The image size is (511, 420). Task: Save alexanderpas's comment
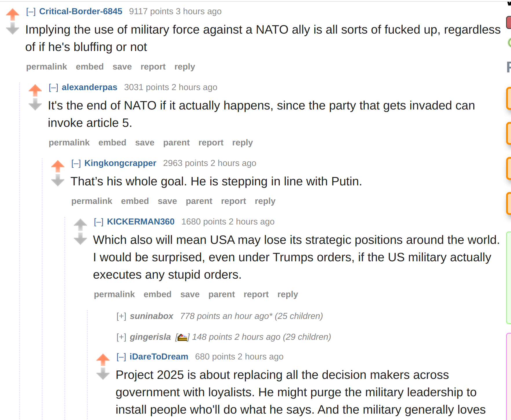[x=145, y=143]
